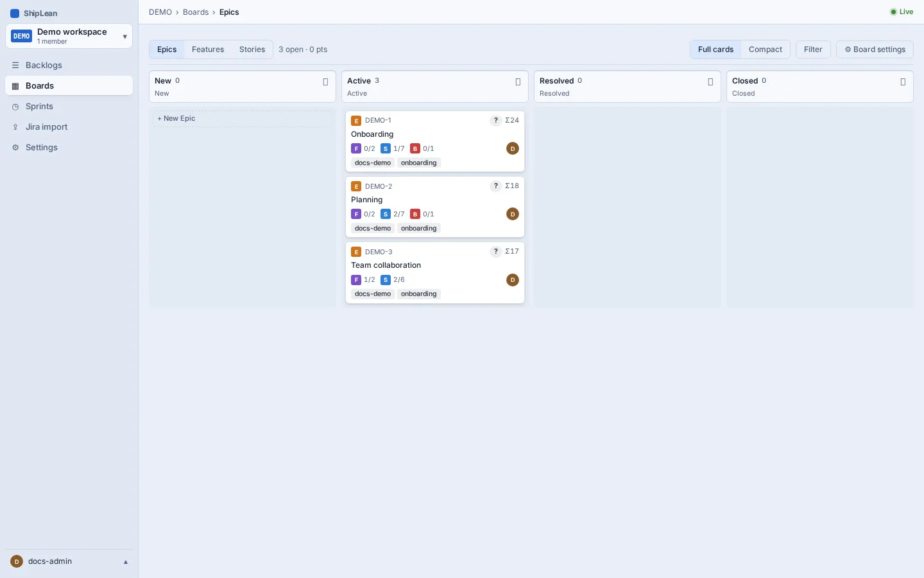The height and width of the screenshot is (578, 924).
Task: Add a New Epic in the New column
Action: [243, 119]
